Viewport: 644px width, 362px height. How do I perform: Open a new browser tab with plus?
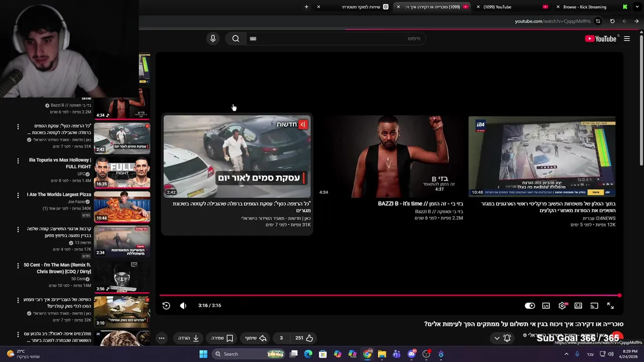(x=306, y=7)
